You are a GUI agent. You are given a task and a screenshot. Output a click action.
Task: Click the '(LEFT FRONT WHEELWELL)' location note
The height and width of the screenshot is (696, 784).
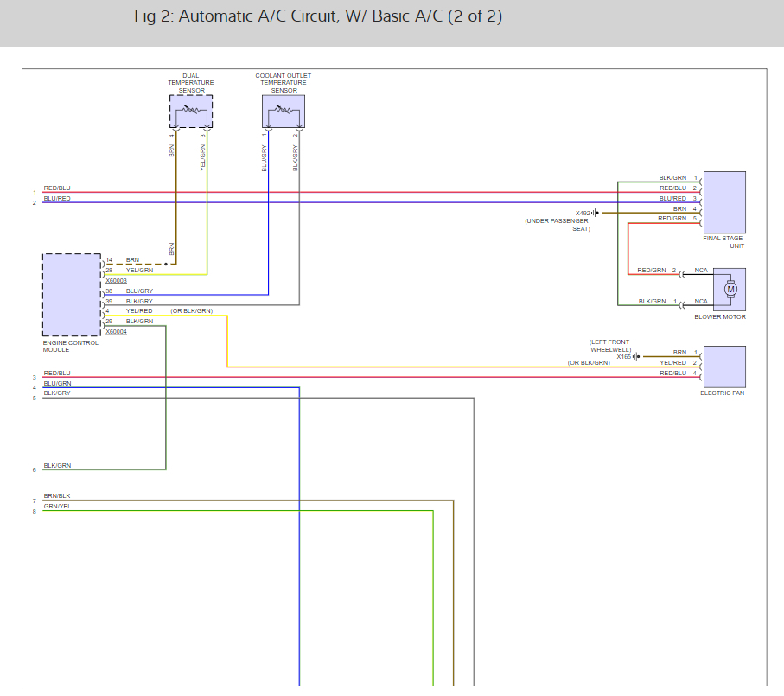[x=610, y=345]
